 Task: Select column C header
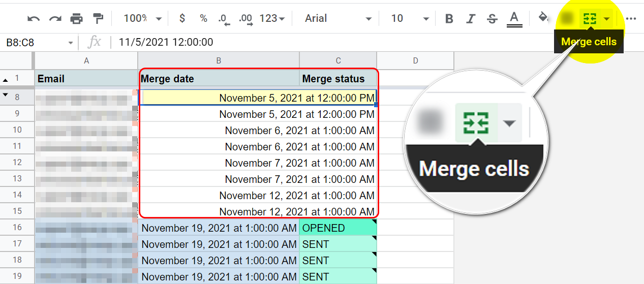pyautogui.click(x=338, y=61)
